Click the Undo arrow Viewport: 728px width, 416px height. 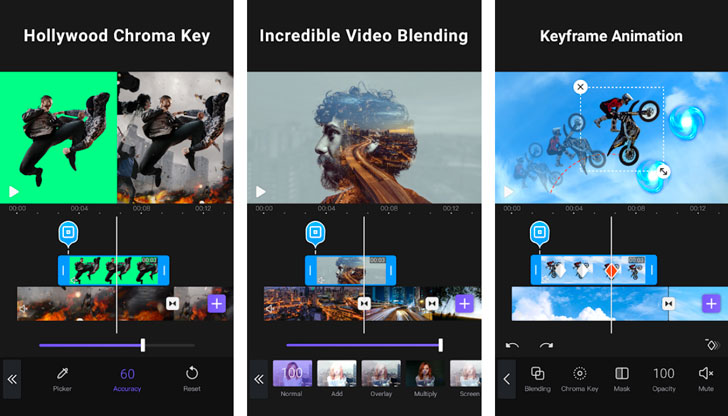tap(512, 345)
